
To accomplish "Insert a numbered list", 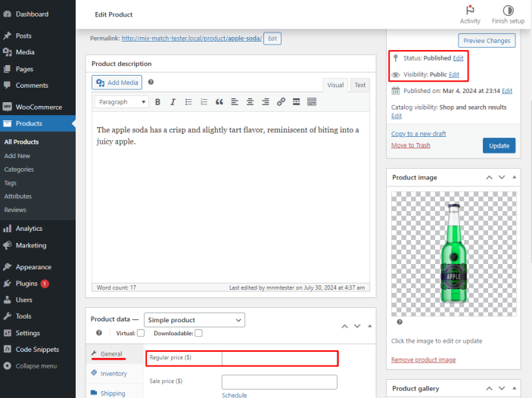I will [x=204, y=102].
